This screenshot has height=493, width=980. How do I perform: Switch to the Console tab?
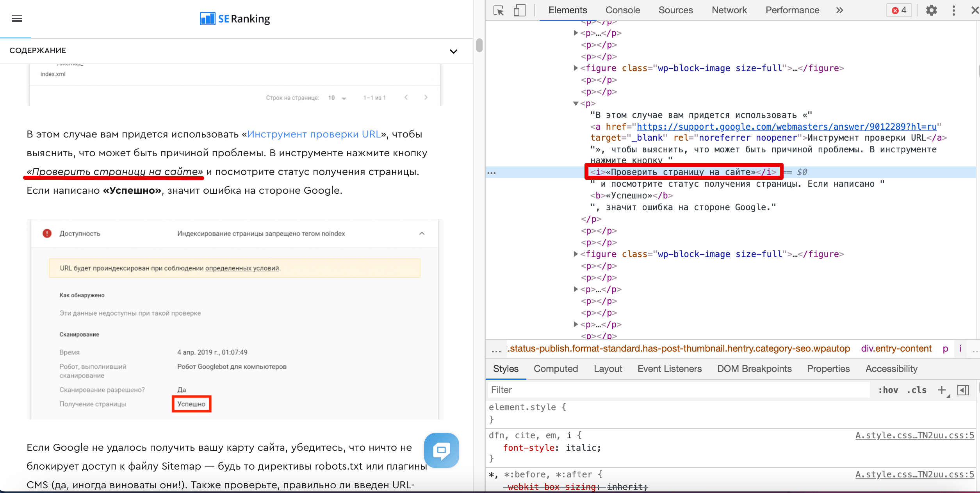point(623,11)
